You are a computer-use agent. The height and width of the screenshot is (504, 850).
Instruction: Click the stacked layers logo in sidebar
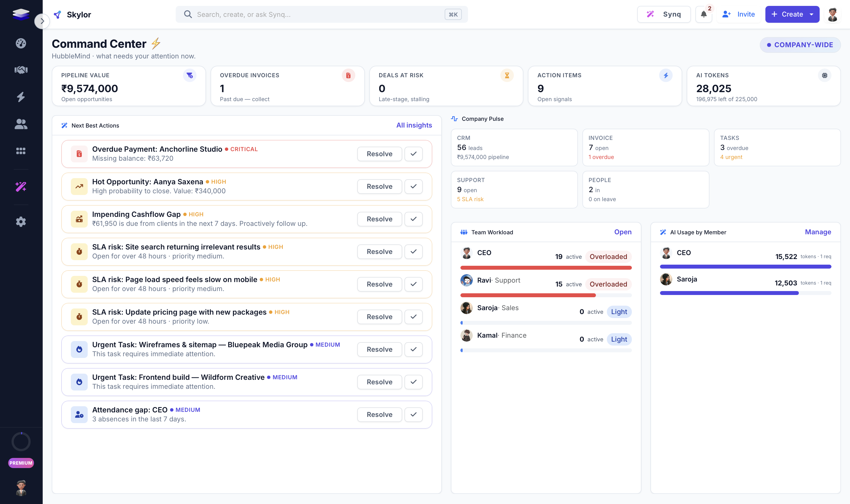pyautogui.click(x=21, y=14)
